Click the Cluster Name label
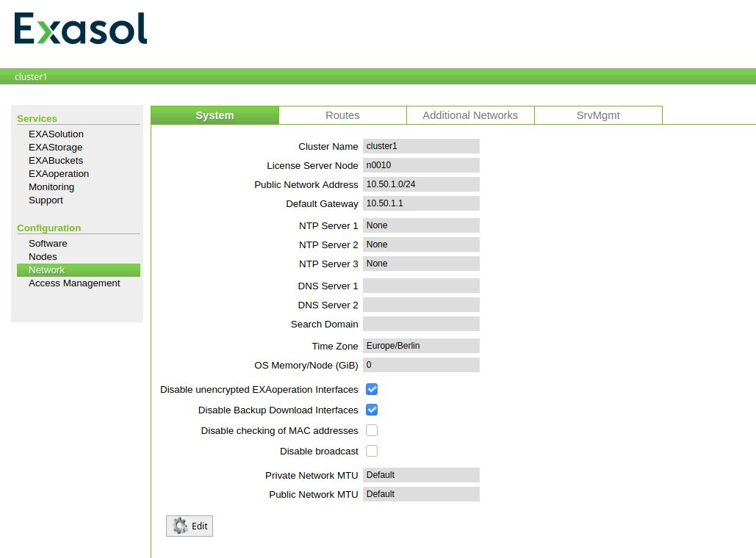 [x=328, y=147]
